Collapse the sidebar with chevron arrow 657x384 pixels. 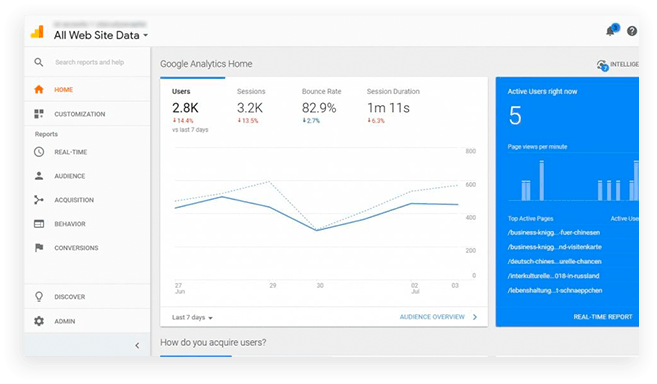[x=137, y=345]
